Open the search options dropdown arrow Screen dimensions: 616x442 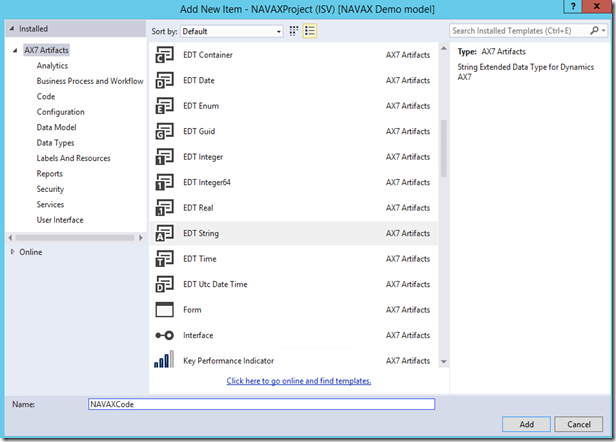[x=603, y=31]
